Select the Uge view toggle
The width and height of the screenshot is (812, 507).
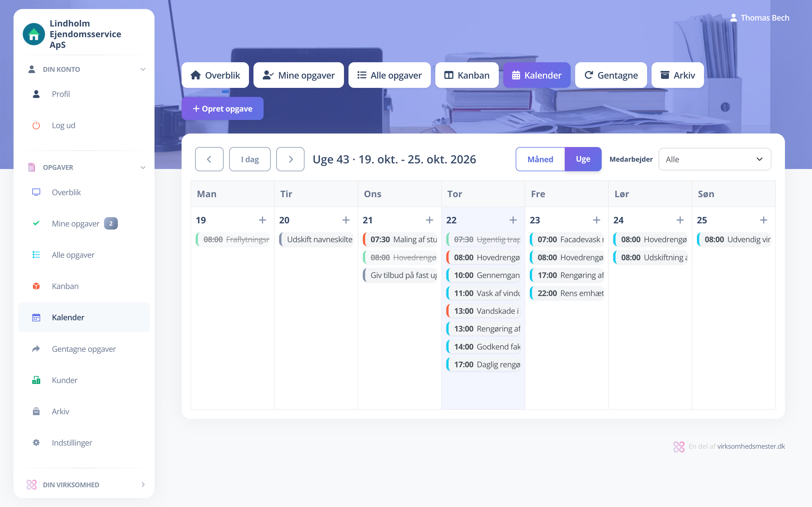tap(583, 159)
